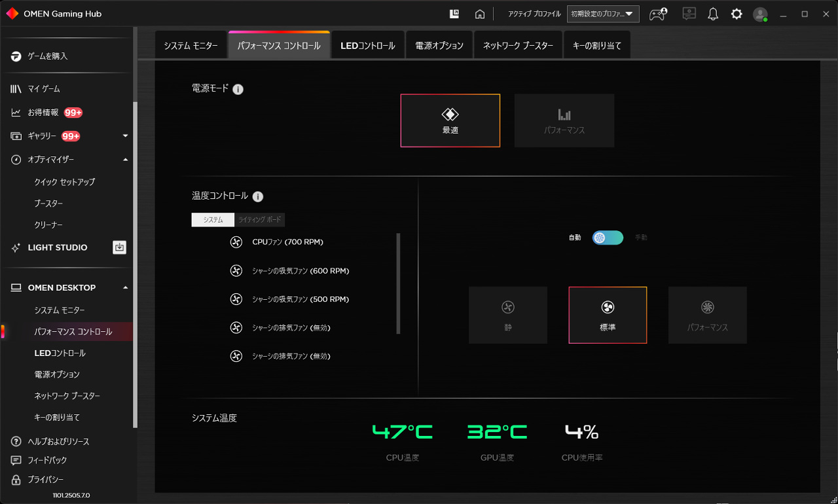The height and width of the screenshot is (504, 838).
Task: Open the game controller profile icon
Action: point(658,14)
